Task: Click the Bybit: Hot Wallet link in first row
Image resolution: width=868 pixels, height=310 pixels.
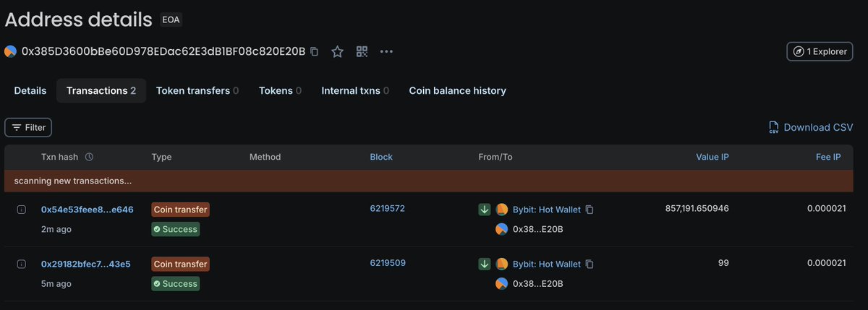Action: pyautogui.click(x=547, y=210)
